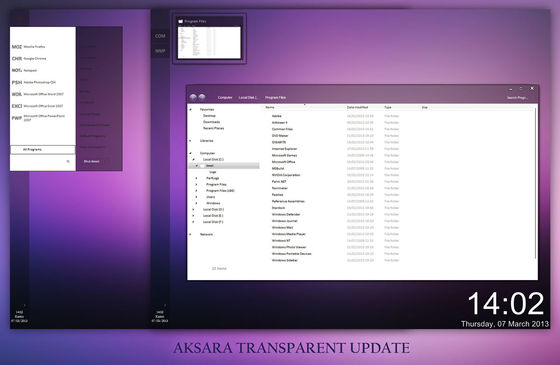Select Recent Places under Favorites
The height and width of the screenshot is (365, 560).
click(214, 128)
